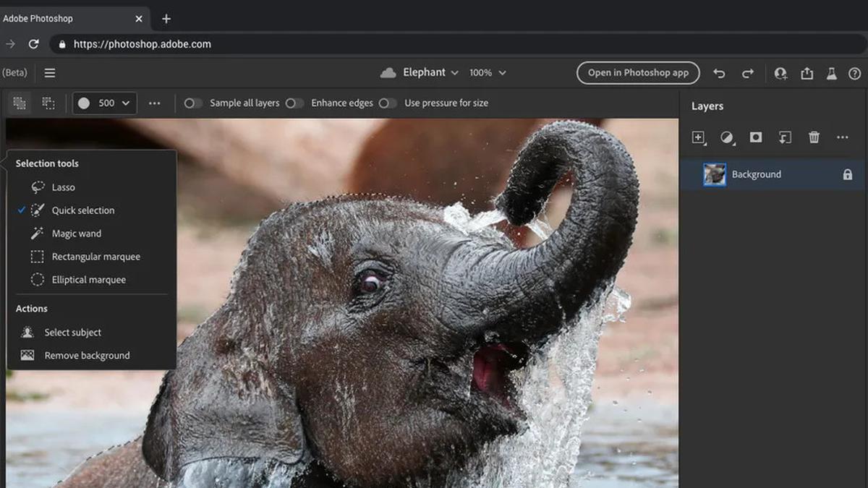Click Remove background action

pyautogui.click(x=87, y=356)
